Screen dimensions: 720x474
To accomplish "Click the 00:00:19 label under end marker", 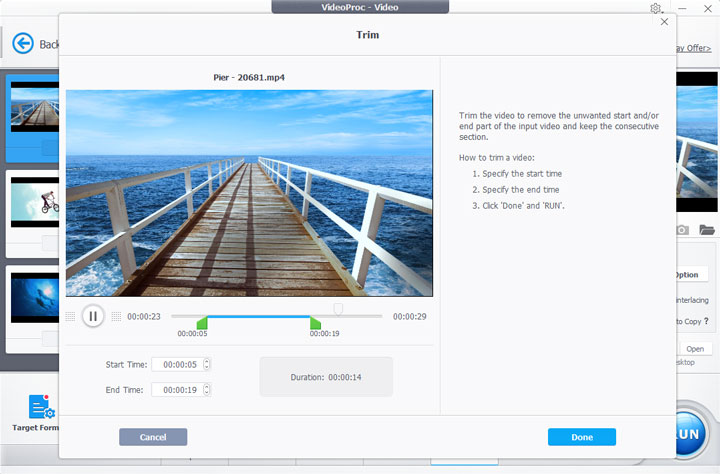I will tap(324, 333).
